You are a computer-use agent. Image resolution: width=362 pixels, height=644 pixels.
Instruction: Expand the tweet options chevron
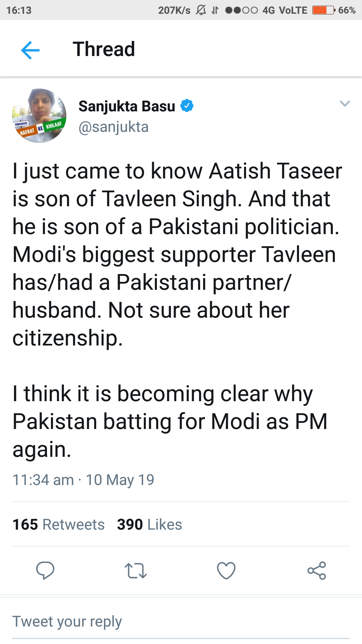pyautogui.click(x=345, y=104)
